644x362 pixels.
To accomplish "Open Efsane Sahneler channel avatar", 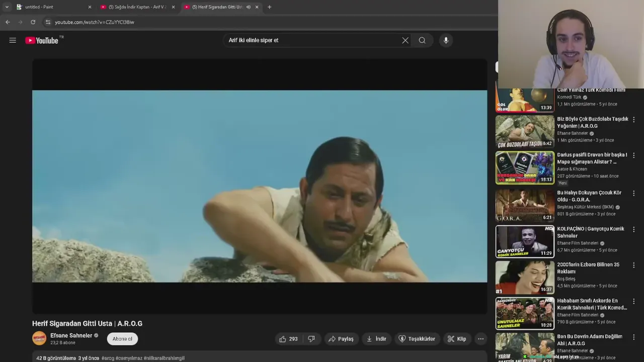I will click(39, 338).
